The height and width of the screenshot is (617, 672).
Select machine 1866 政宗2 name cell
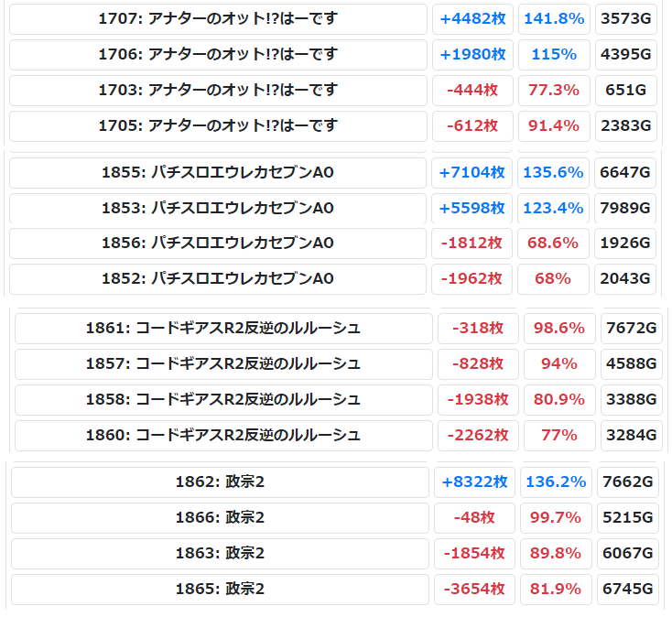(x=220, y=518)
